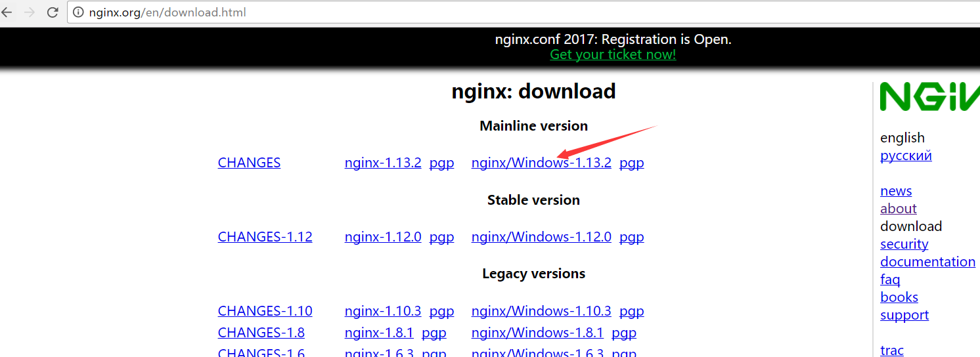This screenshot has width=980, height=357.
Task: Reload the page with the refresh icon
Action: (54, 12)
